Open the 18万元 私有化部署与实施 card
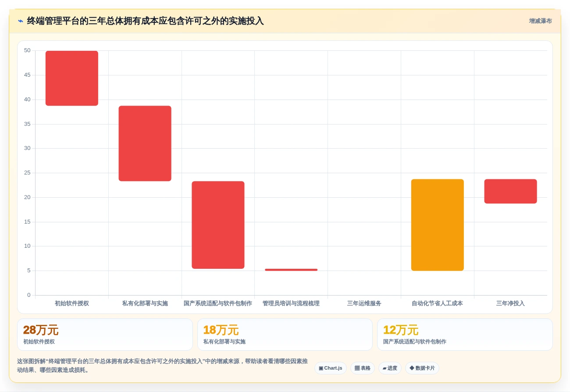 coord(285,335)
